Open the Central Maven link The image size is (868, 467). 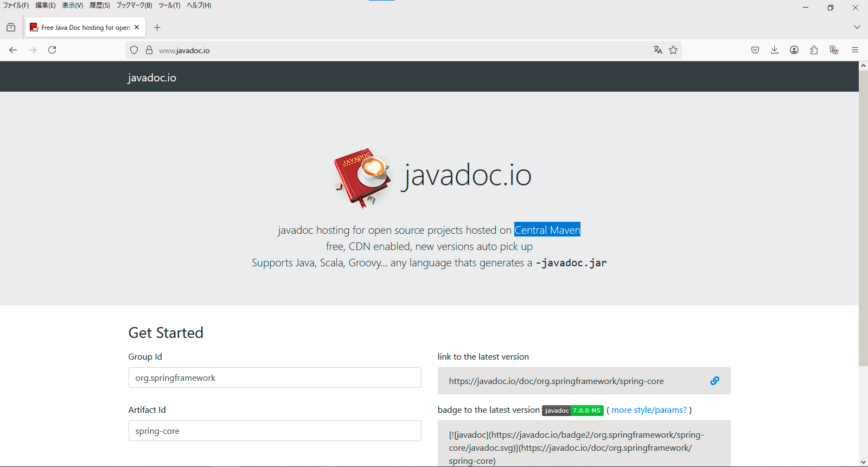(x=547, y=230)
